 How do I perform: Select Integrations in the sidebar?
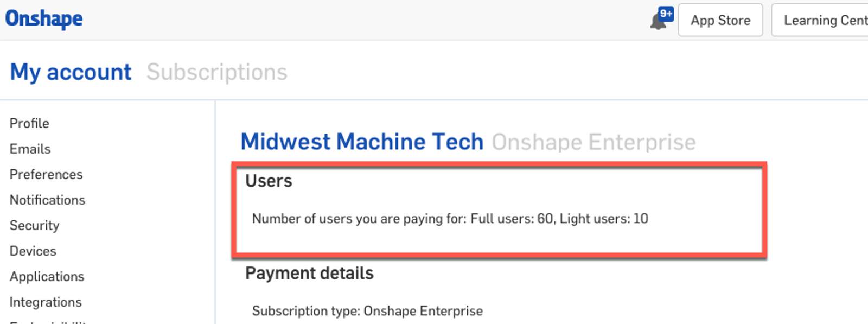[x=46, y=302]
